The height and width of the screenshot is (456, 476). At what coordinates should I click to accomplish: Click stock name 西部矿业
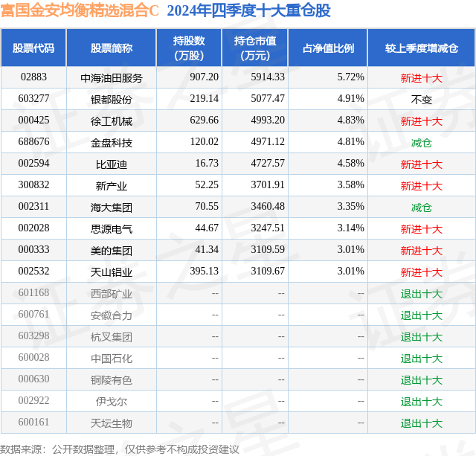pos(112,294)
